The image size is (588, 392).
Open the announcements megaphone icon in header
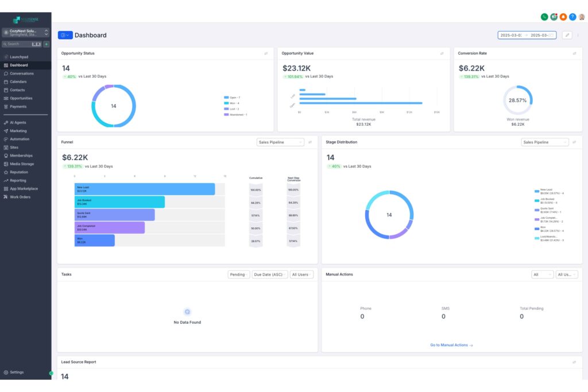coord(554,17)
